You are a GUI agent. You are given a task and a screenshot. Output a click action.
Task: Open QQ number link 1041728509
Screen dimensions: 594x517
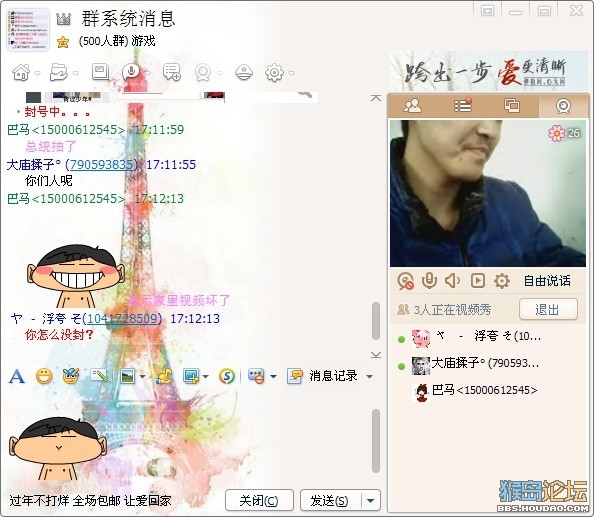point(122,319)
